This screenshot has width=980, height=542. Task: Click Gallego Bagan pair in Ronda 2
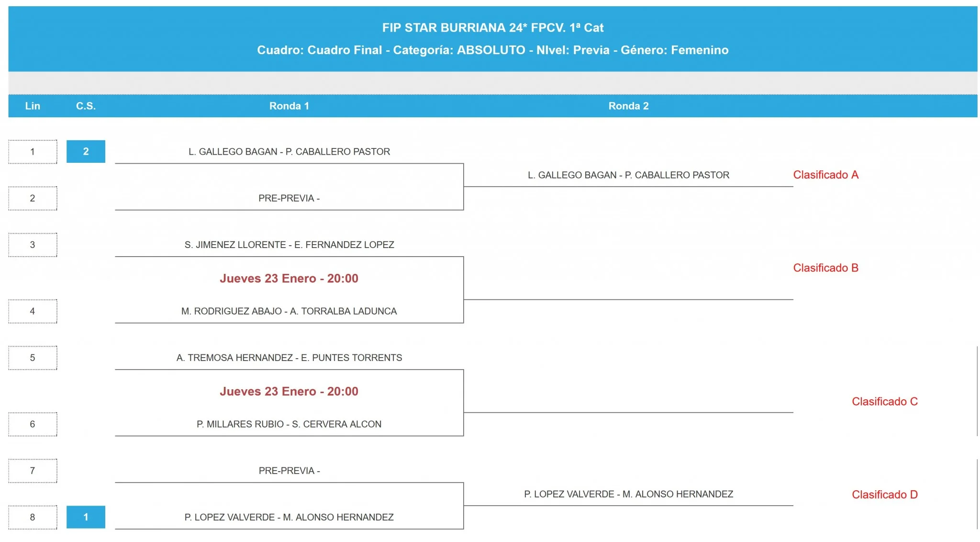point(628,175)
